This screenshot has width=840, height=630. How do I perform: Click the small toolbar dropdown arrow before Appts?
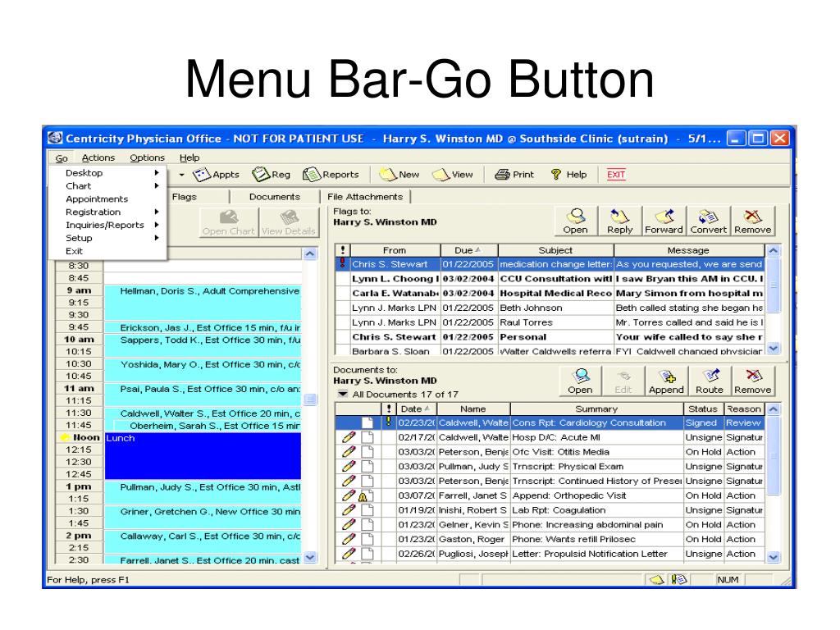coord(181,175)
